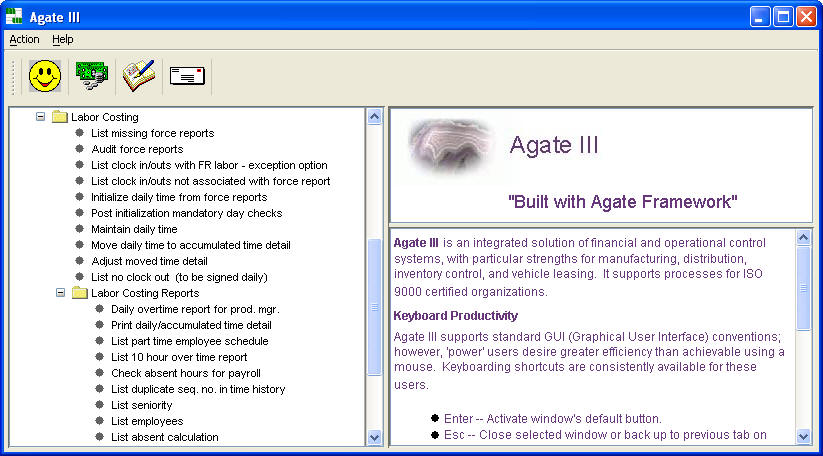Screen dimensions: 823x456
Task: Click the Labor Costing folder icon
Action: tap(60, 116)
